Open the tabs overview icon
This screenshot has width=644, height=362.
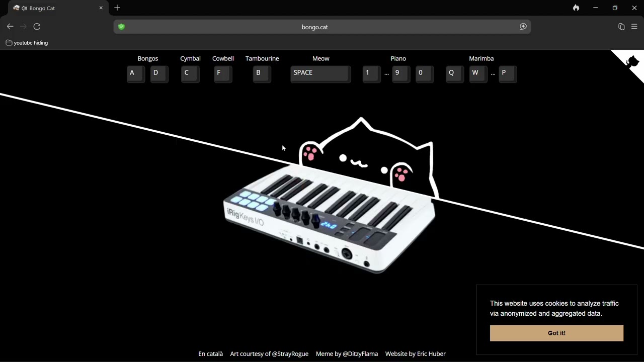tap(621, 27)
